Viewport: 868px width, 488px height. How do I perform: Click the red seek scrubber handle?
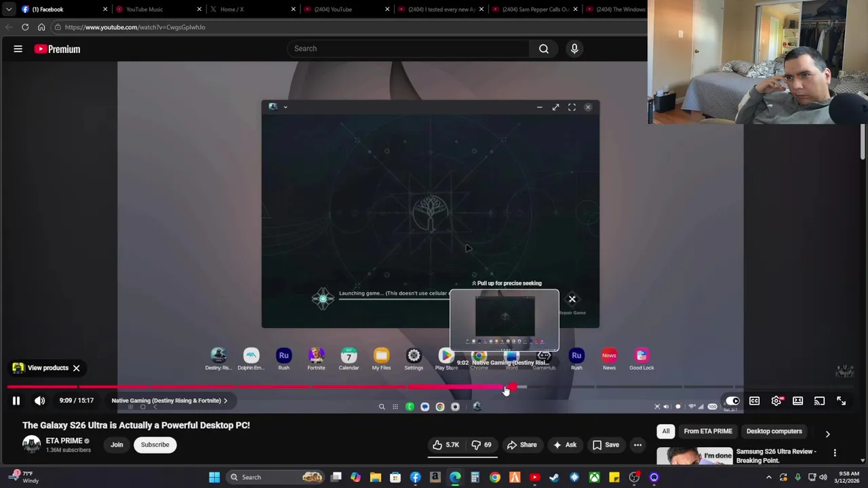[x=513, y=387]
